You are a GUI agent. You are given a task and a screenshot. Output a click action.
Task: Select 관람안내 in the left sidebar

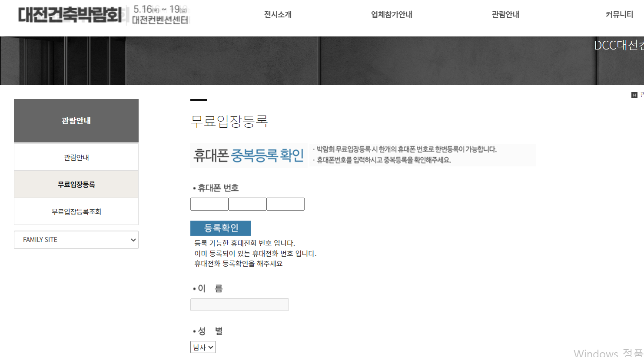point(76,157)
